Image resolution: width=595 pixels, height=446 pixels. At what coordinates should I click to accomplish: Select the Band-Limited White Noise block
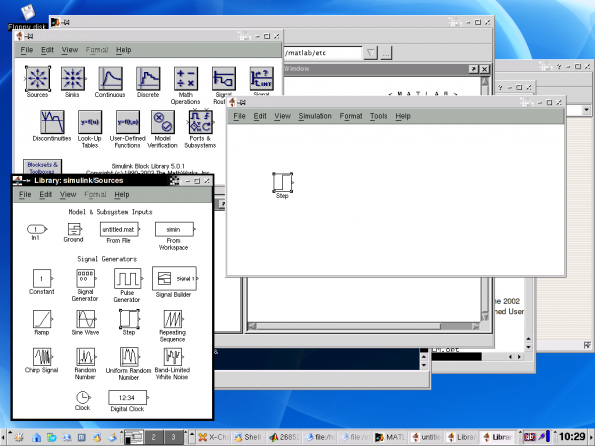[173, 357]
